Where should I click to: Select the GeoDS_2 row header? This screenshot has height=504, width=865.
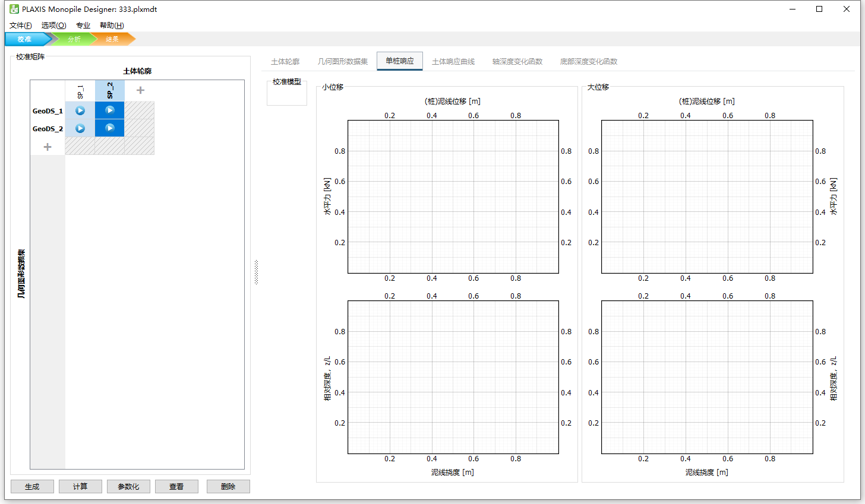tap(48, 128)
